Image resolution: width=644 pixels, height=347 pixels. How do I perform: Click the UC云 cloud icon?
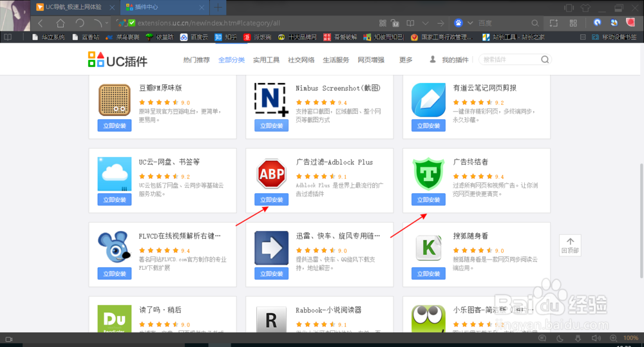pyautogui.click(x=115, y=174)
